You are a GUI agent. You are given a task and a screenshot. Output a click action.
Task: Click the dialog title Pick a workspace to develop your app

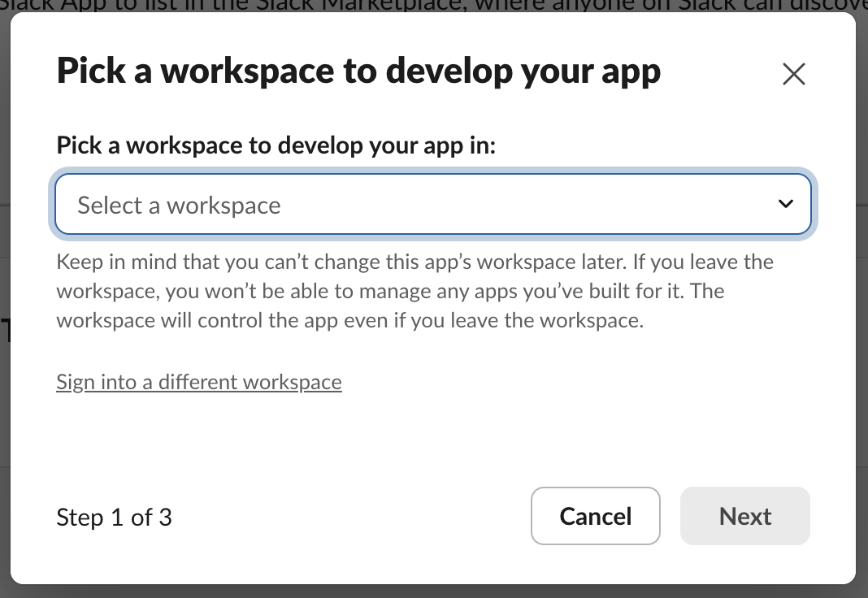pos(358,71)
